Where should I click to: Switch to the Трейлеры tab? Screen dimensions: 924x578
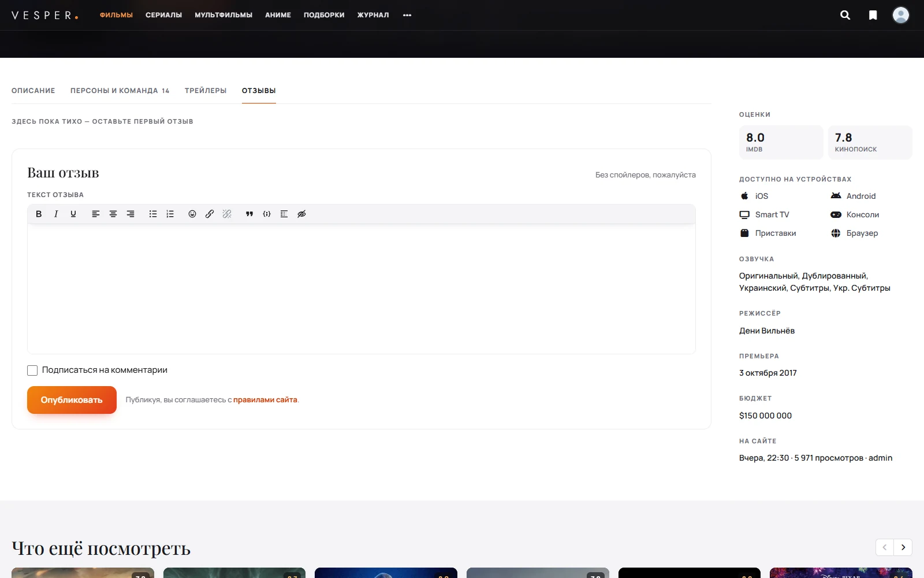pos(206,91)
